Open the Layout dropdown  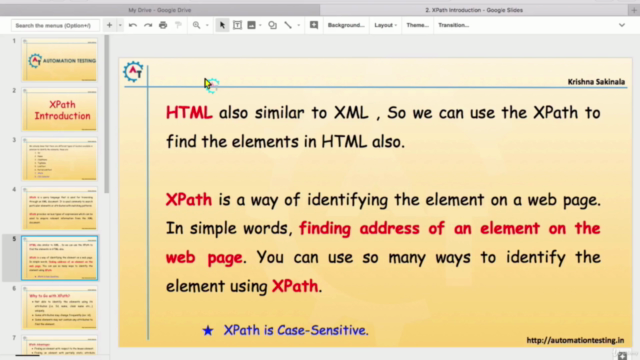click(x=385, y=25)
